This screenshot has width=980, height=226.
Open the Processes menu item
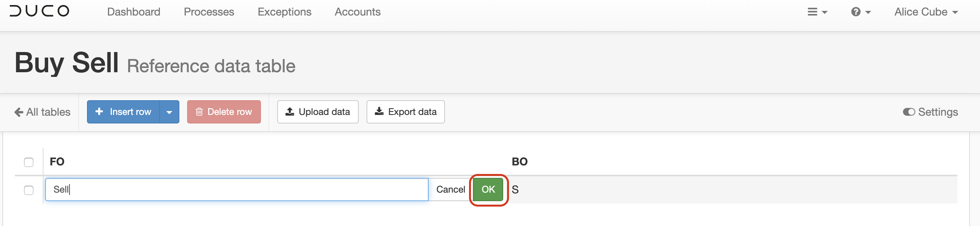point(209,12)
